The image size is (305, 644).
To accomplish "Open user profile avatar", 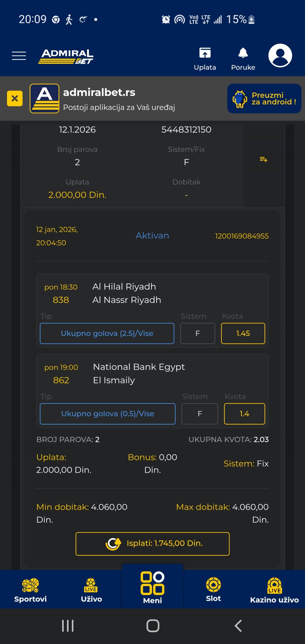I will click(280, 56).
